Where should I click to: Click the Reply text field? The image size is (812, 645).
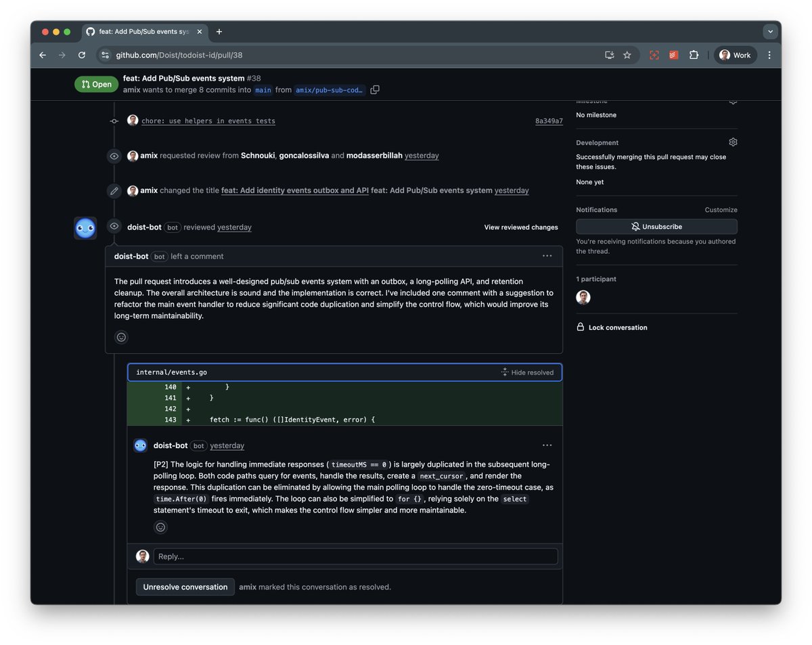pos(355,556)
